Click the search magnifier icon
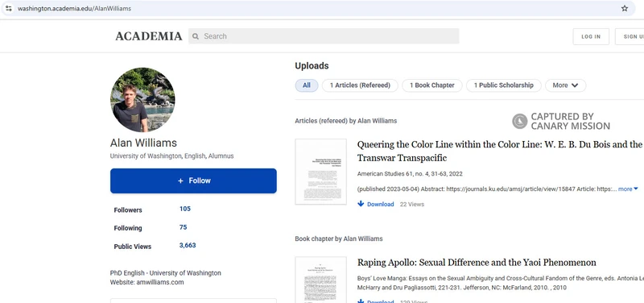 196,36
